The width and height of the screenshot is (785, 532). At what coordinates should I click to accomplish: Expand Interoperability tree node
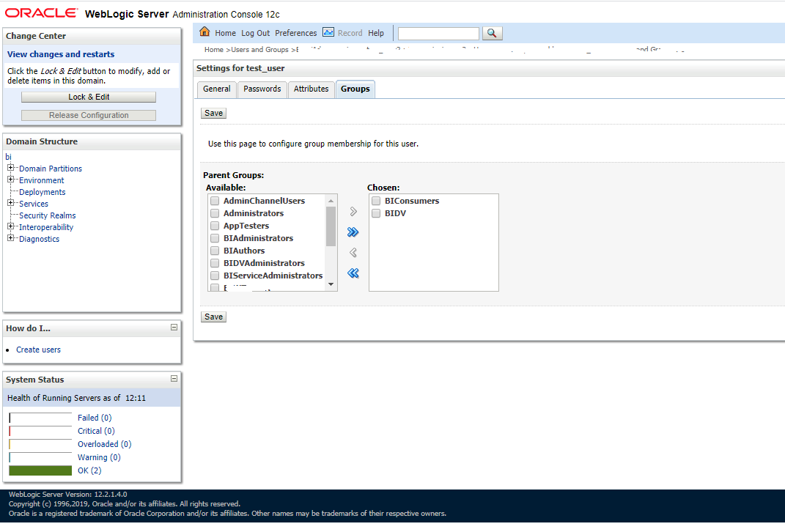pyautogui.click(x=10, y=226)
